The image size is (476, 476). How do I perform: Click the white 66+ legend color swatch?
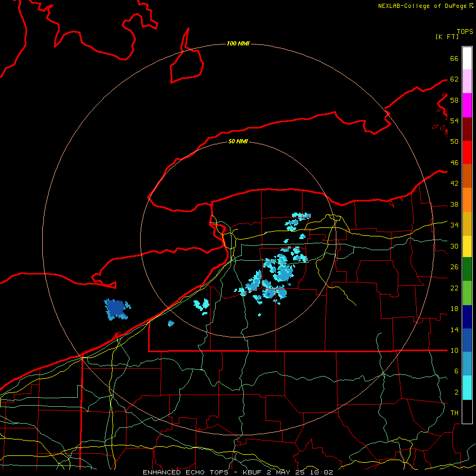coord(467,58)
